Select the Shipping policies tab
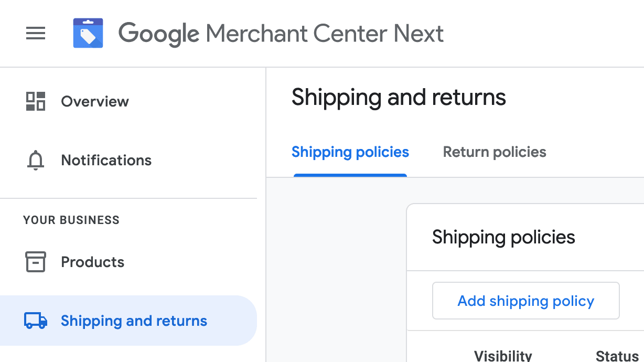Viewport: 644px width, 362px height. pos(350,152)
